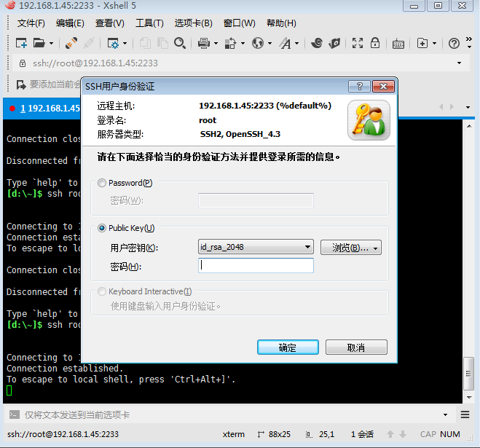Click the tab scroll left arrow

tap(441, 107)
